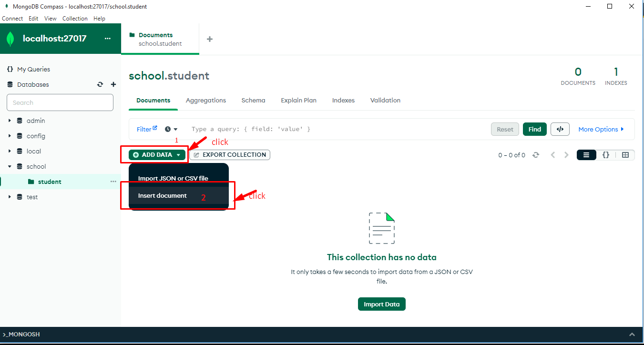Click the Import Data button

pos(381,304)
